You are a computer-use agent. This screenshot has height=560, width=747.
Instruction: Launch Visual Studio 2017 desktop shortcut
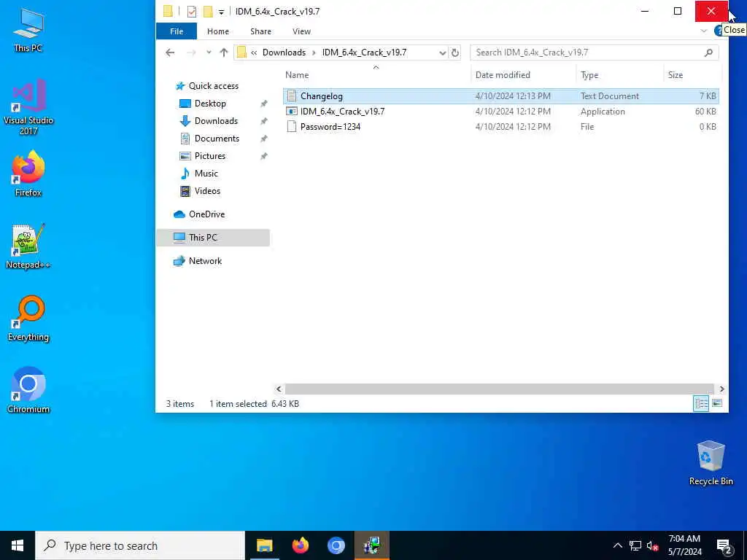28,106
